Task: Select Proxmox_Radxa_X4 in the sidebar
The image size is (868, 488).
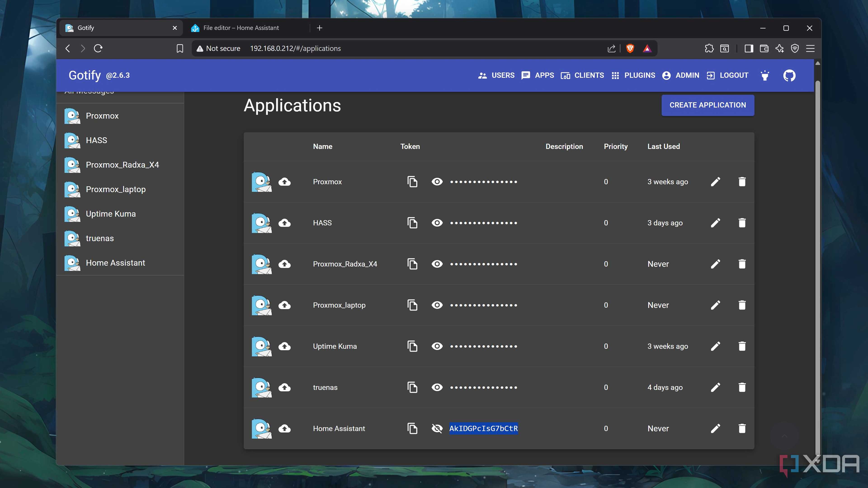Action: coord(120,165)
